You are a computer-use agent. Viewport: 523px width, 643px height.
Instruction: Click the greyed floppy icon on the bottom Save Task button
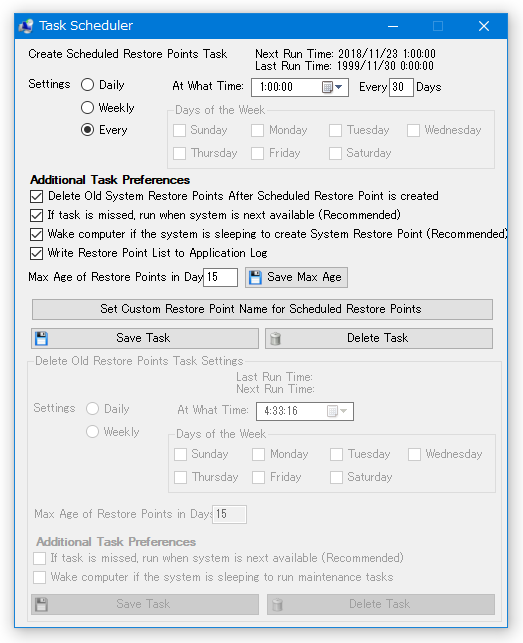41,604
